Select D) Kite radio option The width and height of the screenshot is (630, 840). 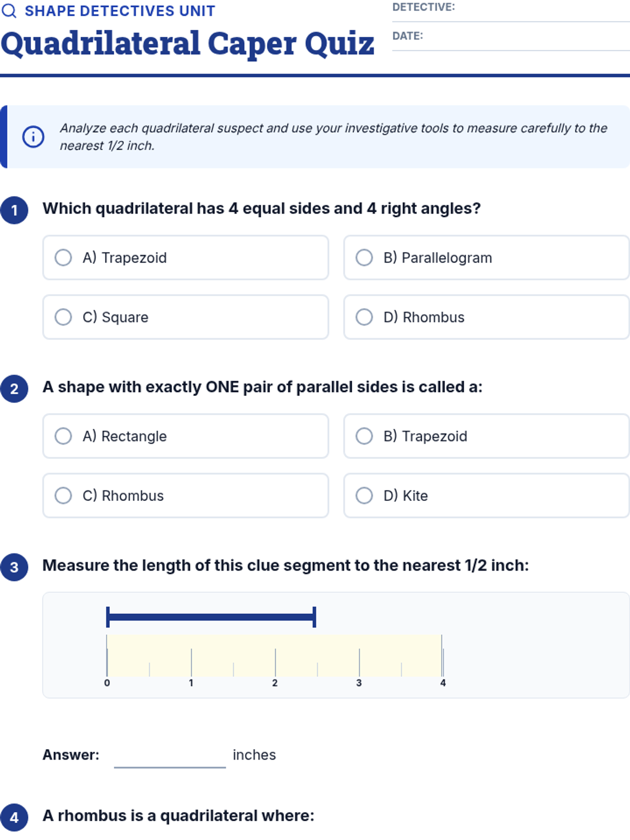[364, 496]
